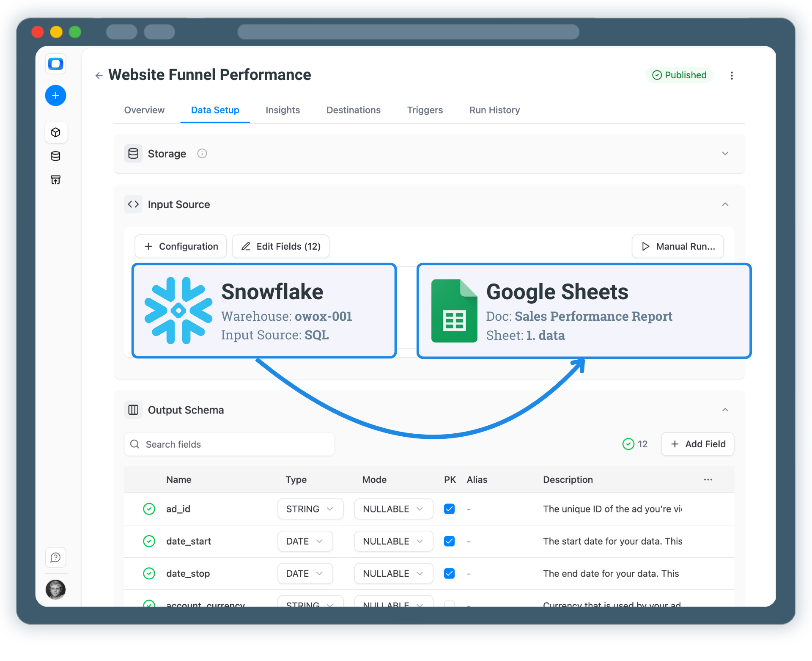Disable the PK checkbox for date_start
The image size is (812, 661).
(450, 541)
